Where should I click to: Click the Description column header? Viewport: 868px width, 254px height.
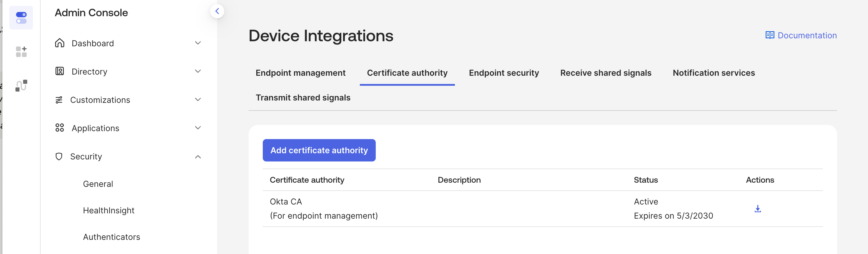[x=459, y=180]
